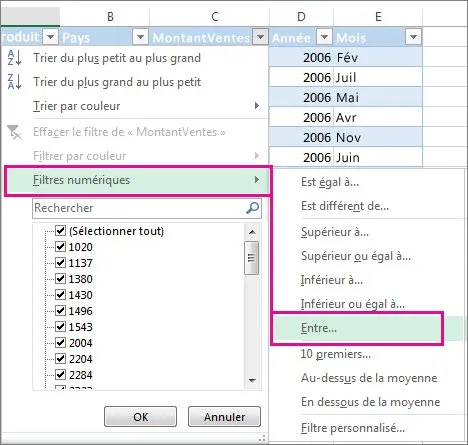
Task: Choose the Supérieur à... filter
Action: point(335,232)
